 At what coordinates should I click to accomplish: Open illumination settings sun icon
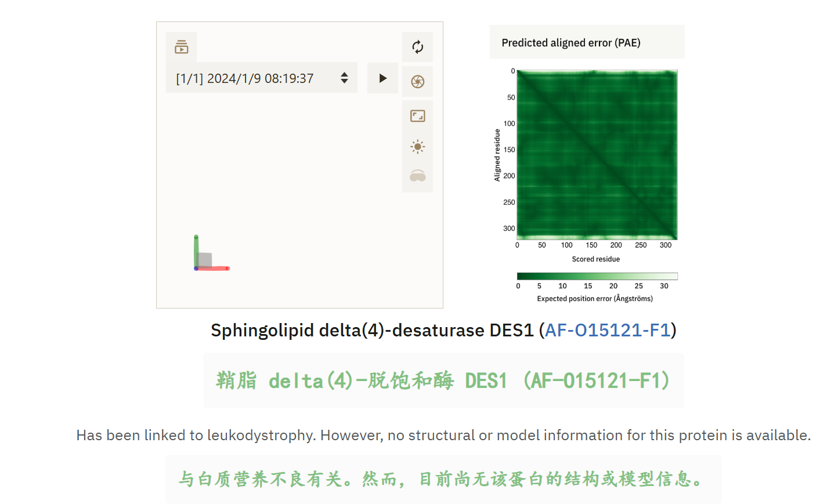click(417, 147)
